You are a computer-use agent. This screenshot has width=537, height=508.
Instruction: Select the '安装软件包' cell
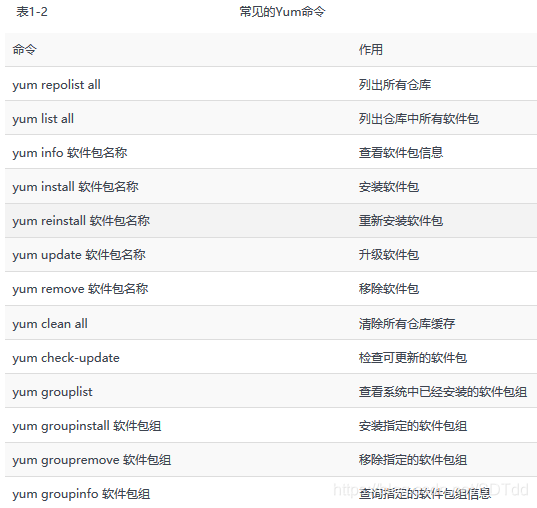coord(389,187)
